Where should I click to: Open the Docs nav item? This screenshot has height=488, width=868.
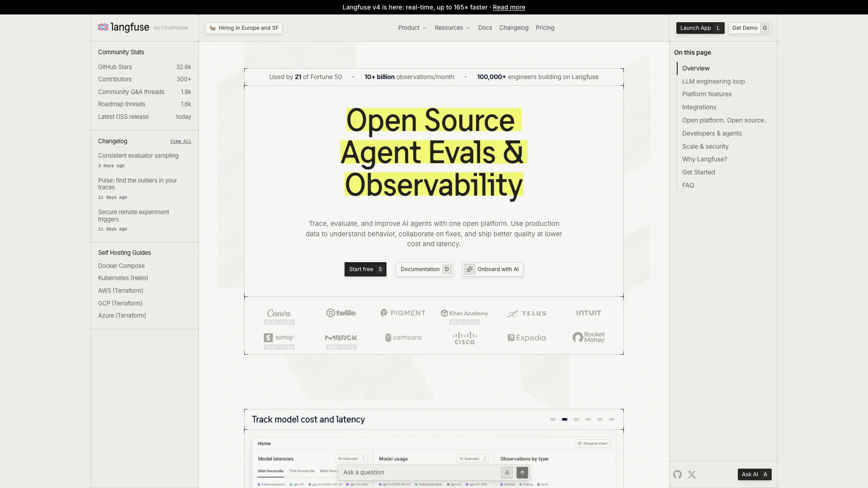tap(485, 28)
